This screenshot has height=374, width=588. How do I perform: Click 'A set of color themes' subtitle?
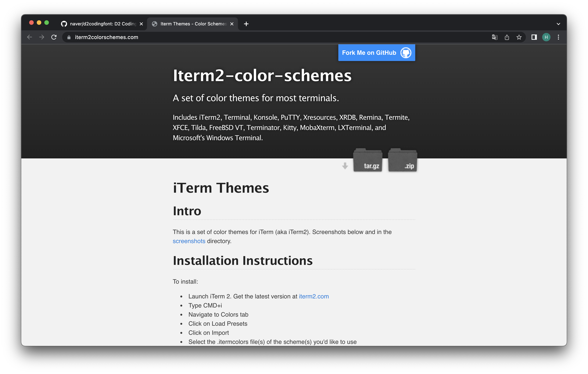click(x=256, y=98)
